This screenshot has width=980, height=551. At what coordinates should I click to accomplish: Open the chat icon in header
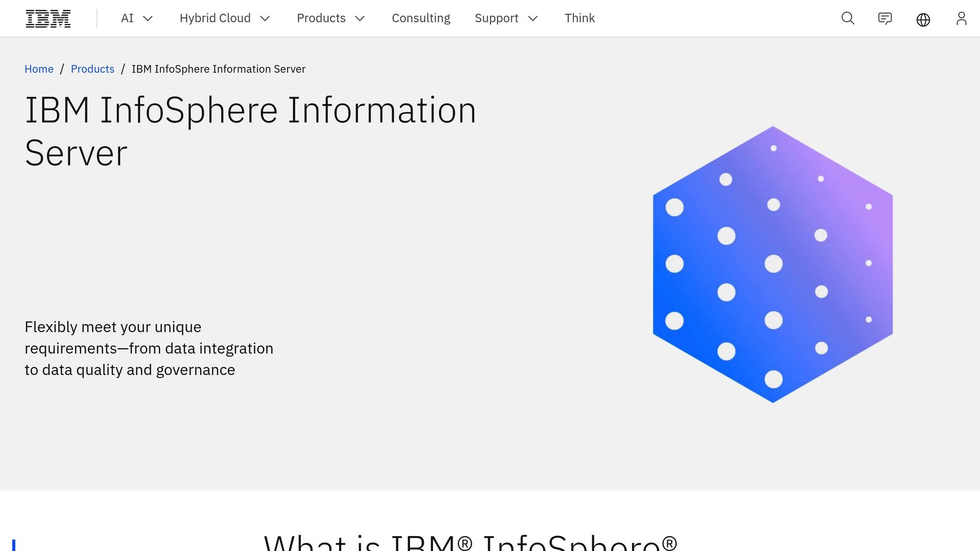(x=885, y=18)
